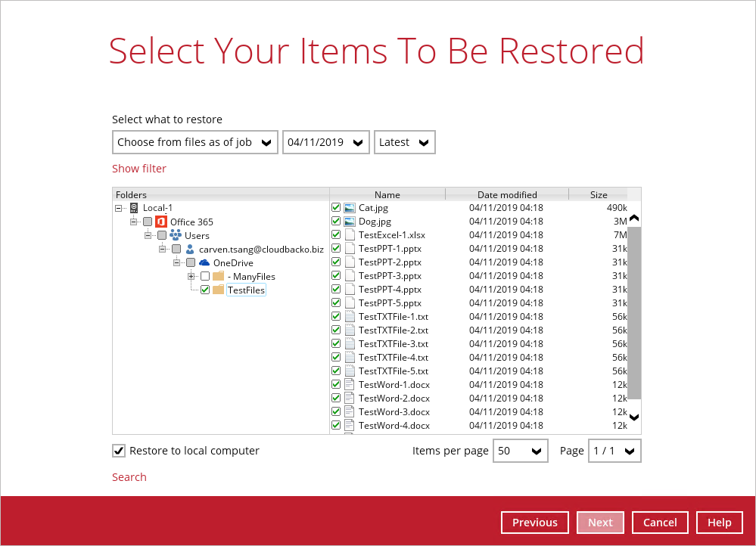The height and width of the screenshot is (546, 756).
Task: Click the Cat.jpg image file icon
Action: pyautogui.click(x=350, y=208)
